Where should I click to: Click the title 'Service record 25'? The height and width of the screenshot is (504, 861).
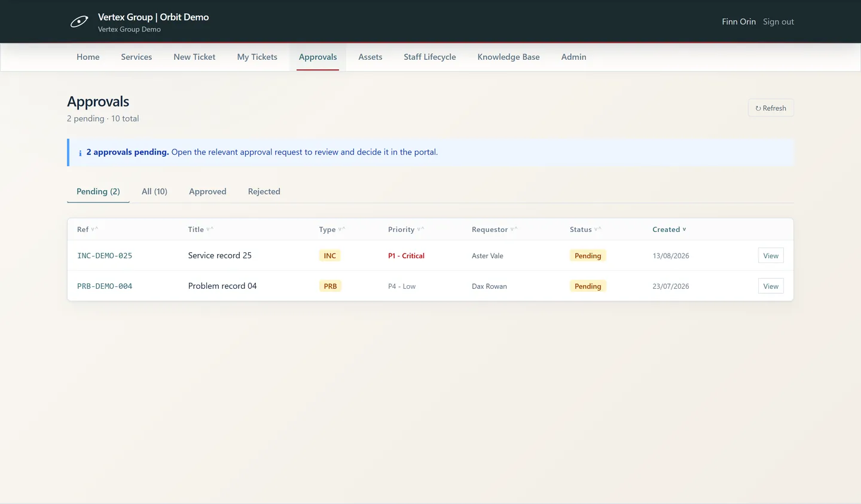[219, 255]
